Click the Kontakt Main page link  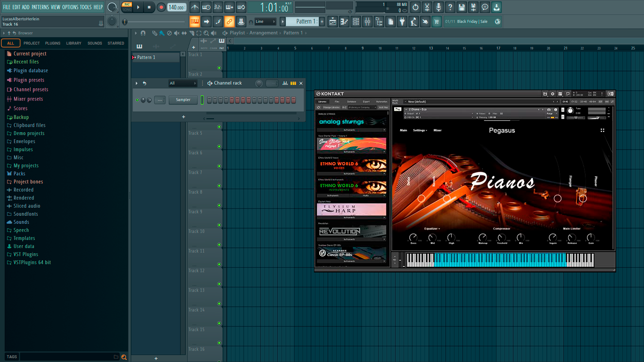[404, 131]
